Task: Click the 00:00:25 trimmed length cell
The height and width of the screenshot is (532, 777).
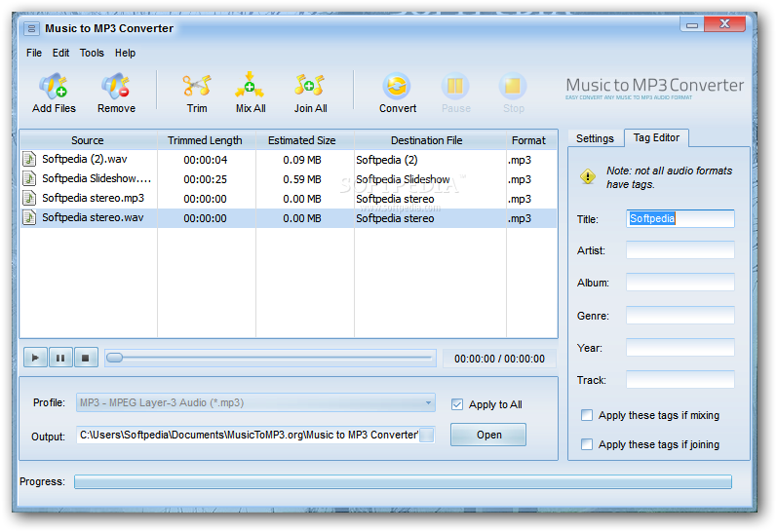Action: (205, 179)
